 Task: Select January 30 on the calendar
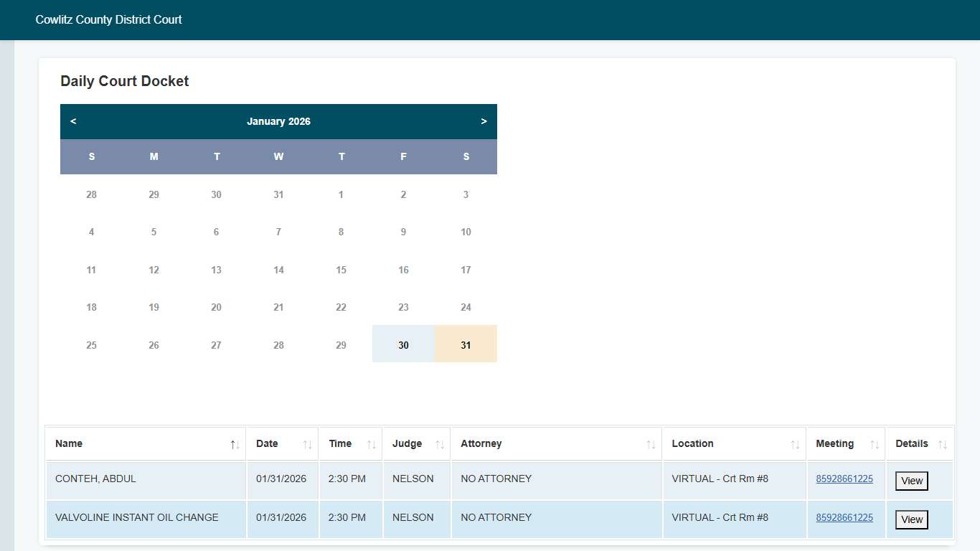click(x=403, y=345)
